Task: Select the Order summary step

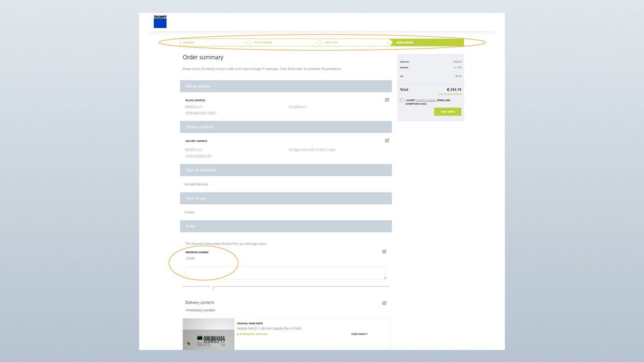Action: 427,42
